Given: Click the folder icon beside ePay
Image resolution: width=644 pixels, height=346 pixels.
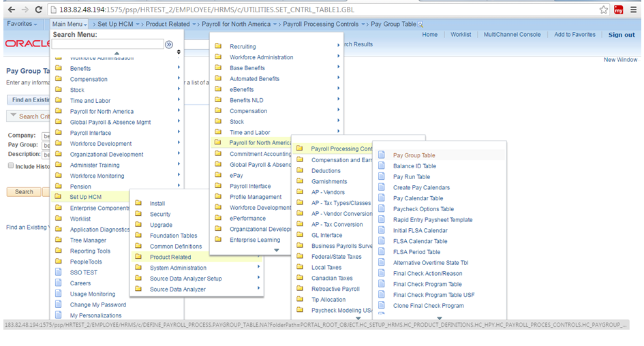Looking at the screenshot, I should pos(219,175).
